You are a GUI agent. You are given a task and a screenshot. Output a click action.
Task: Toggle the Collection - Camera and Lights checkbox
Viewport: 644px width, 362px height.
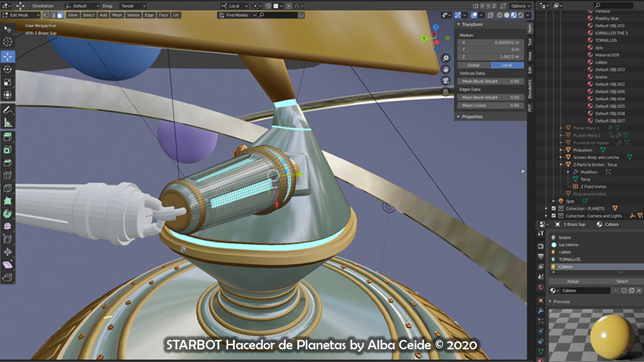pyautogui.click(x=553, y=216)
